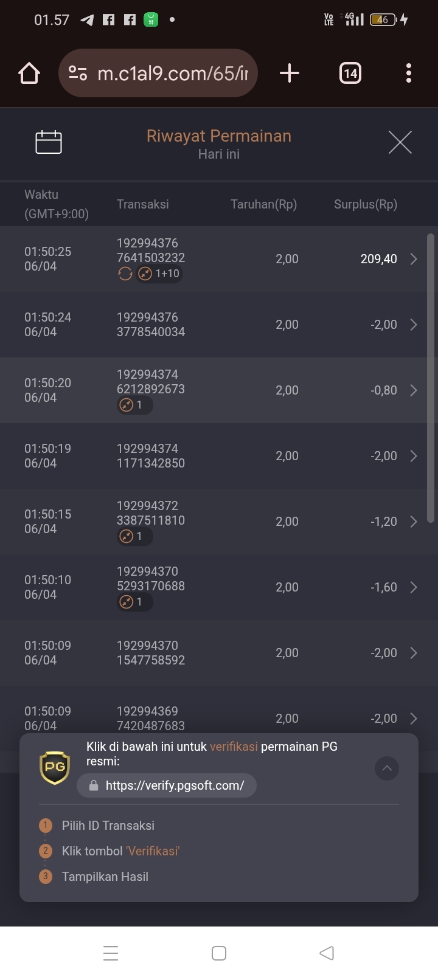438x980 pixels.
Task: Open the verify.pgsoft.com link
Action: [x=167, y=785]
